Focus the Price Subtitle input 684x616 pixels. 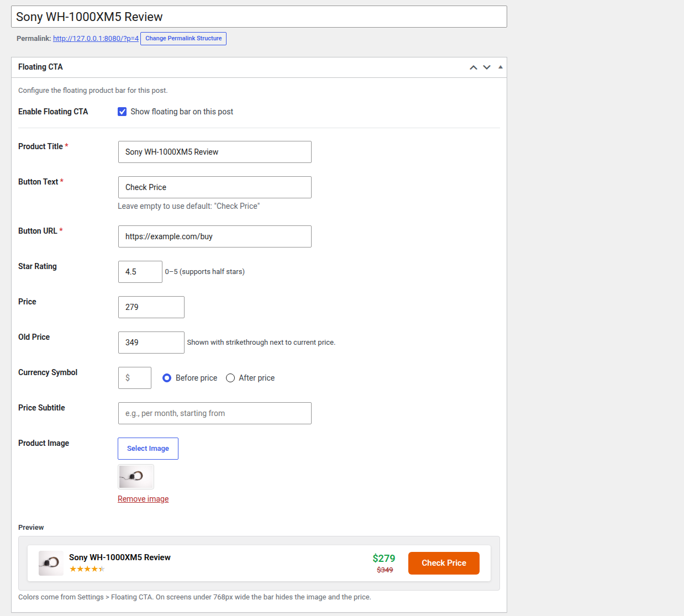215,413
